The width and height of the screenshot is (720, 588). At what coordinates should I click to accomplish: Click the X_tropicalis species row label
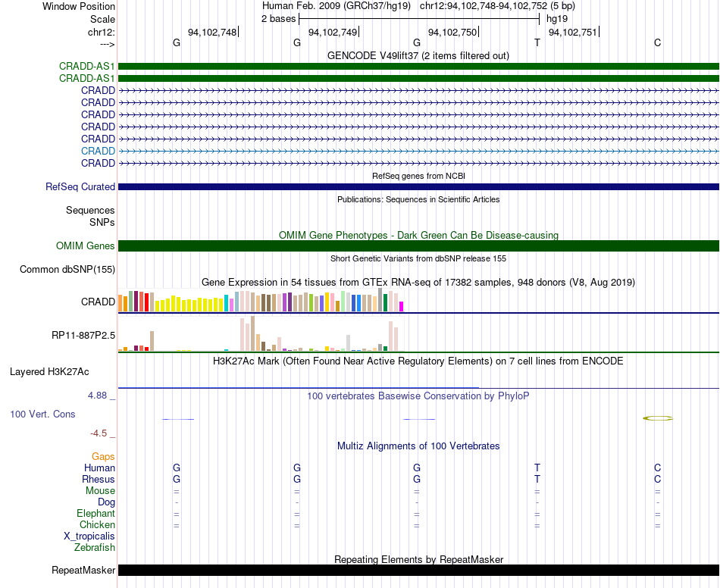tap(89, 536)
